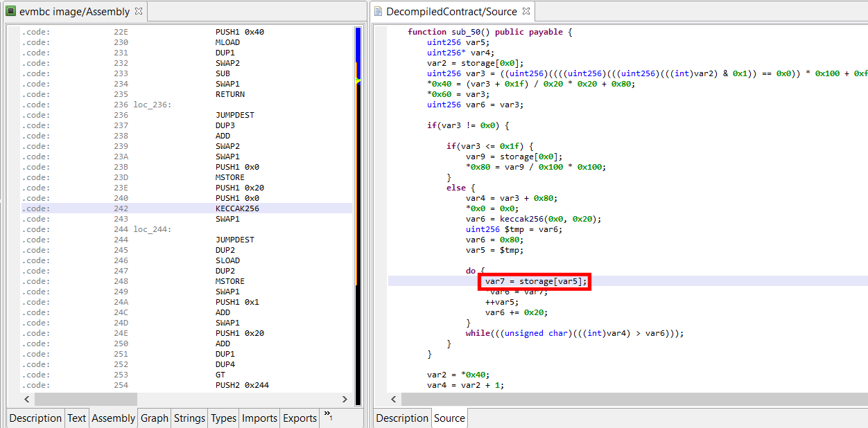Close the evmbc image/Assembly tab
868x428 pixels.
pyautogui.click(x=138, y=11)
